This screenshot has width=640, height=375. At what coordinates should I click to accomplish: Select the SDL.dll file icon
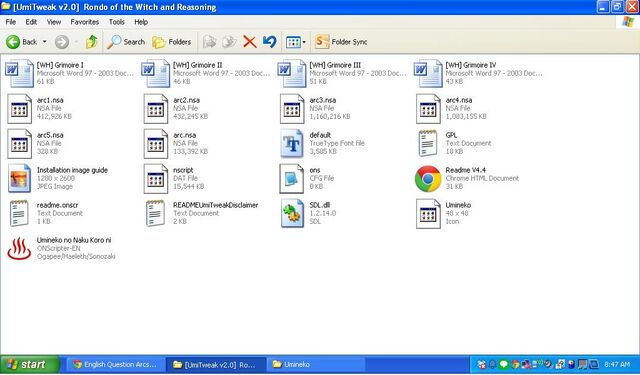coord(292,213)
